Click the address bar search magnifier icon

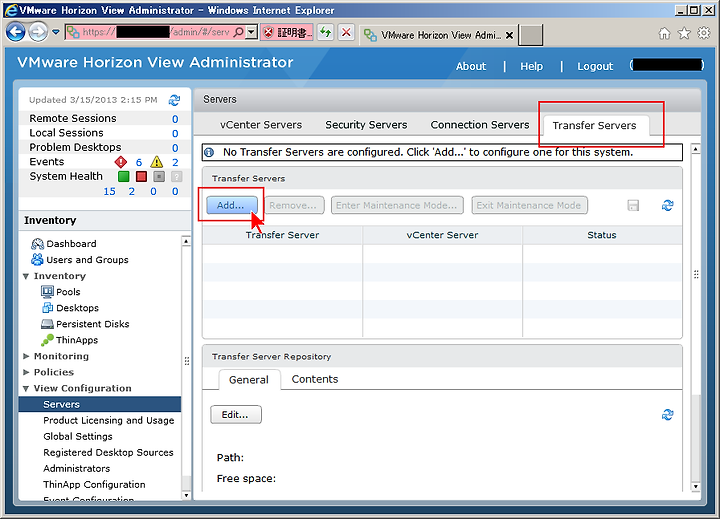coord(238,32)
